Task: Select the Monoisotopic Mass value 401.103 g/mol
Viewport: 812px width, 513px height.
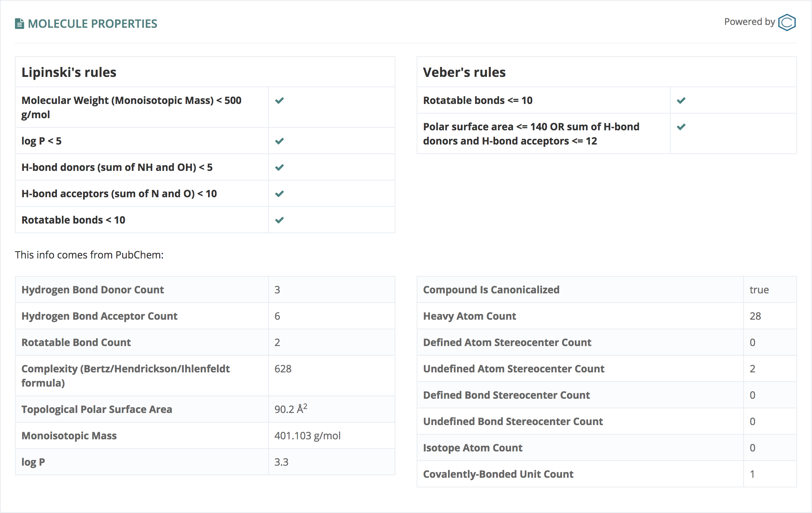Action: coord(307,436)
